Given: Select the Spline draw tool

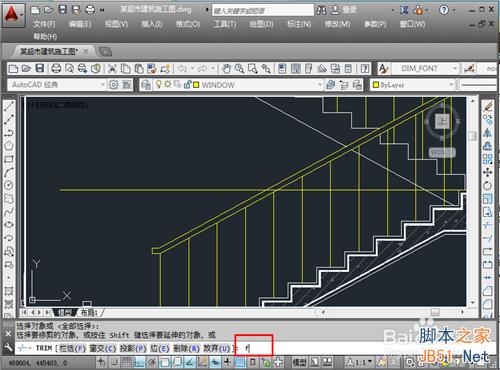Looking at the screenshot, I should [x=9, y=211].
